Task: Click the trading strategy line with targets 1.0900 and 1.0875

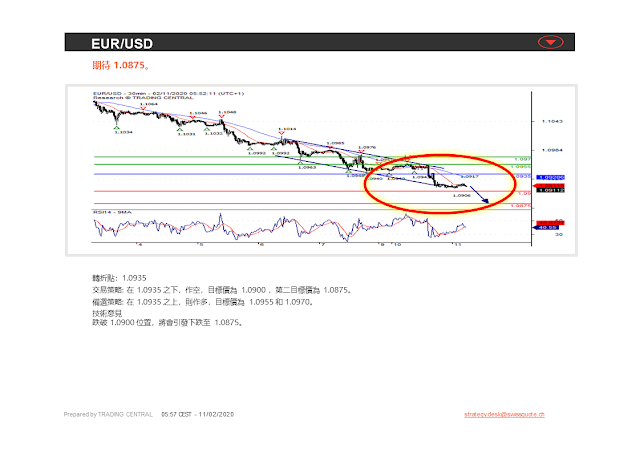Action: pyautogui.click(x=222, y=290)
